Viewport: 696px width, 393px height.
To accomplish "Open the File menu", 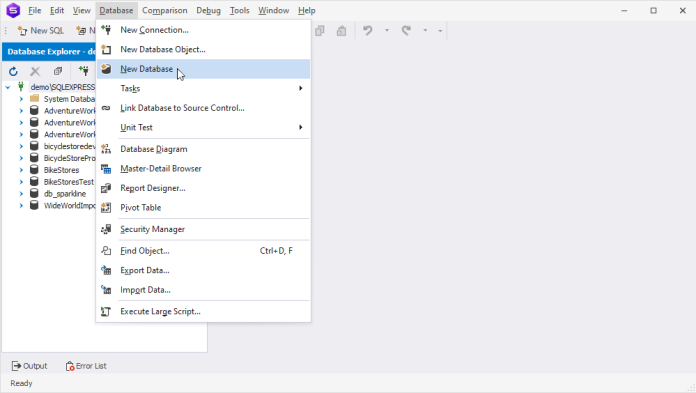I will pyautogui.click(x=35, y=10).
